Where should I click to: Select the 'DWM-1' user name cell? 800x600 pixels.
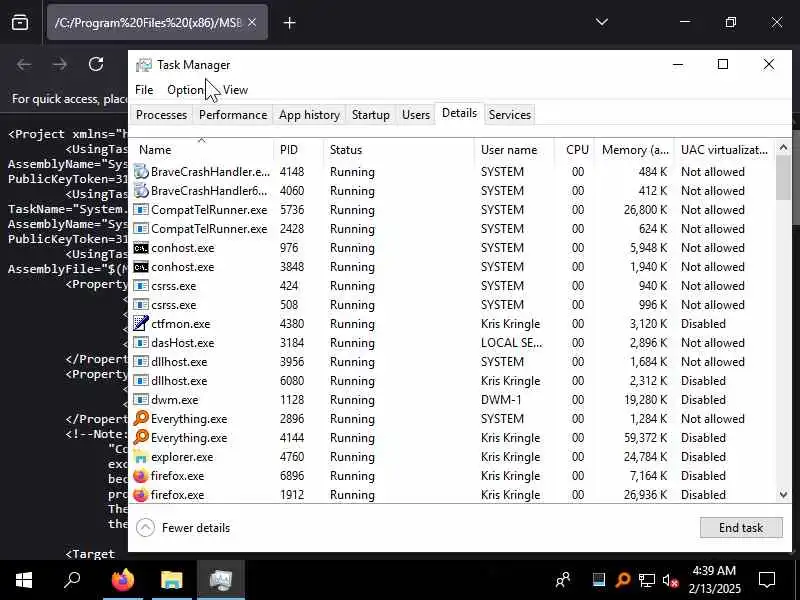pos(501,399)
